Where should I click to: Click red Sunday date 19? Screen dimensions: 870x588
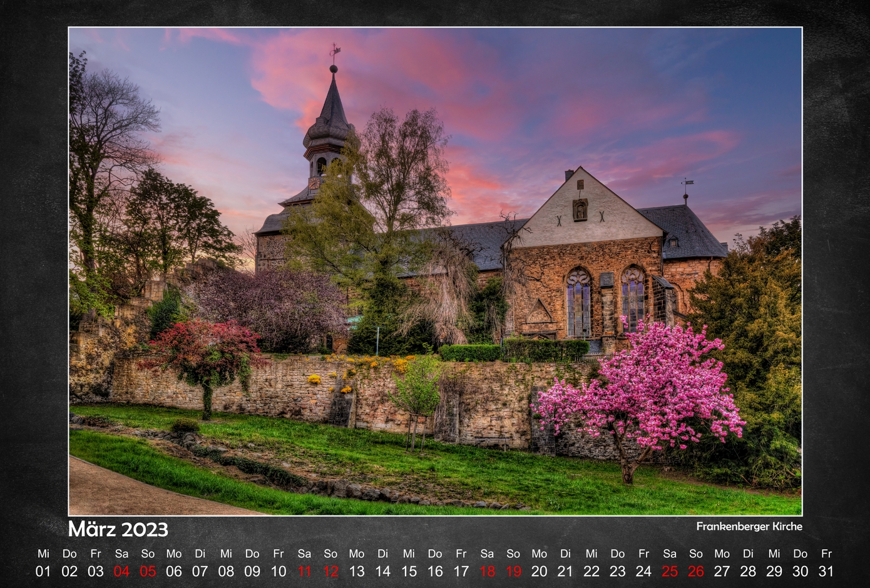(x=513, y=571)
